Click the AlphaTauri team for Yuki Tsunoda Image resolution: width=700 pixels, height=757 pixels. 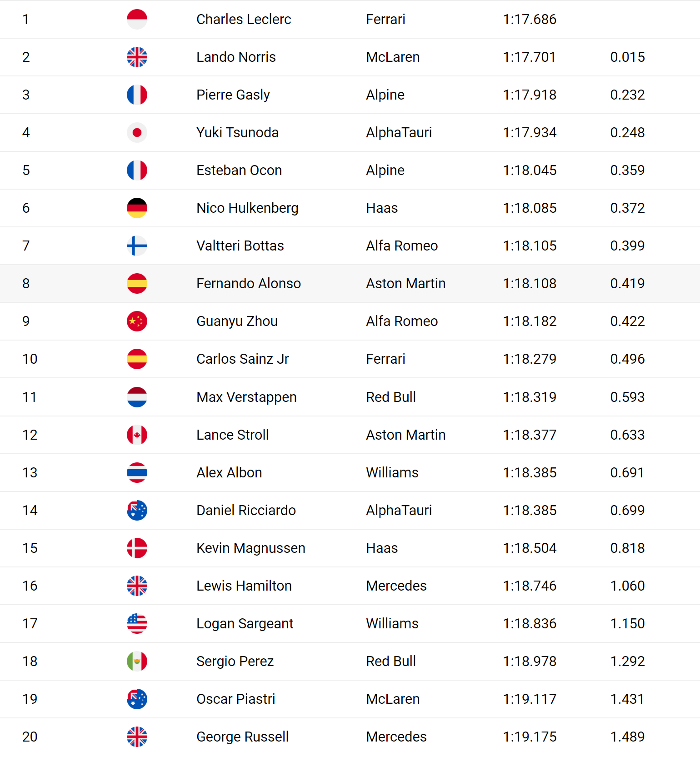point(399,132)
